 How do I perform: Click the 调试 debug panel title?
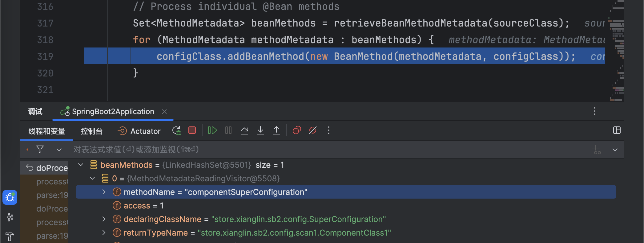[35, 112]
